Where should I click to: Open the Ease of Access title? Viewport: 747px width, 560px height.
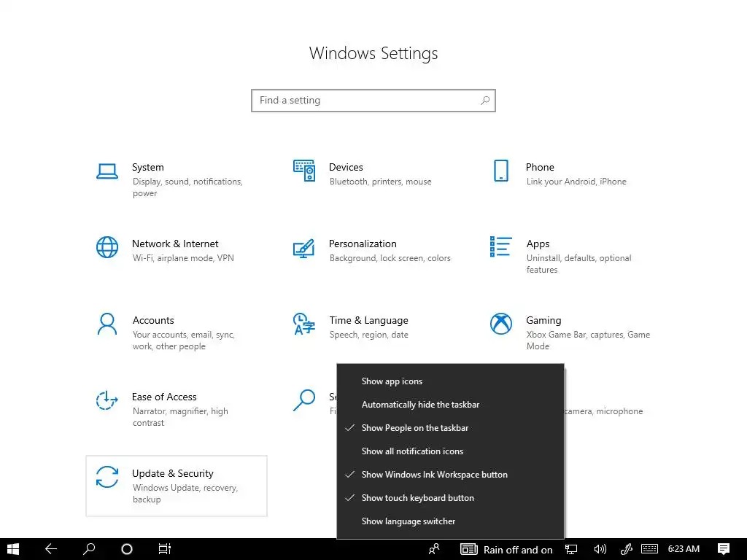(164, 397)
